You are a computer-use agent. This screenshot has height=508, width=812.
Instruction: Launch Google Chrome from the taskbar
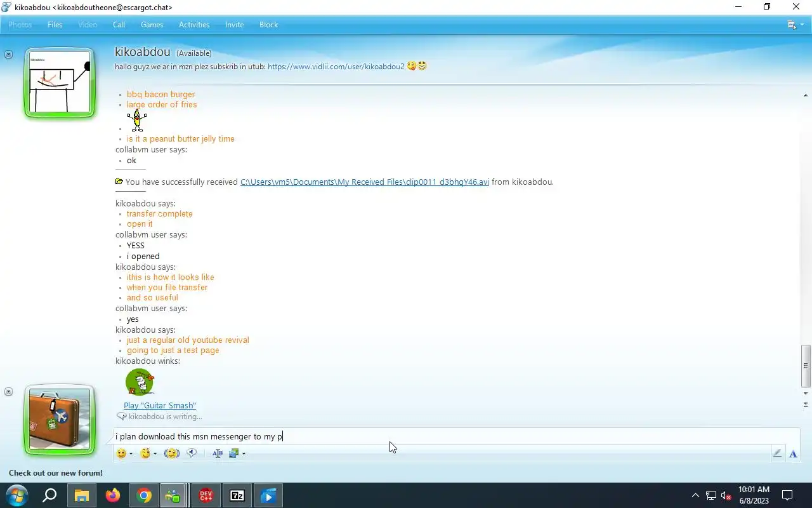tap(144, 495)
